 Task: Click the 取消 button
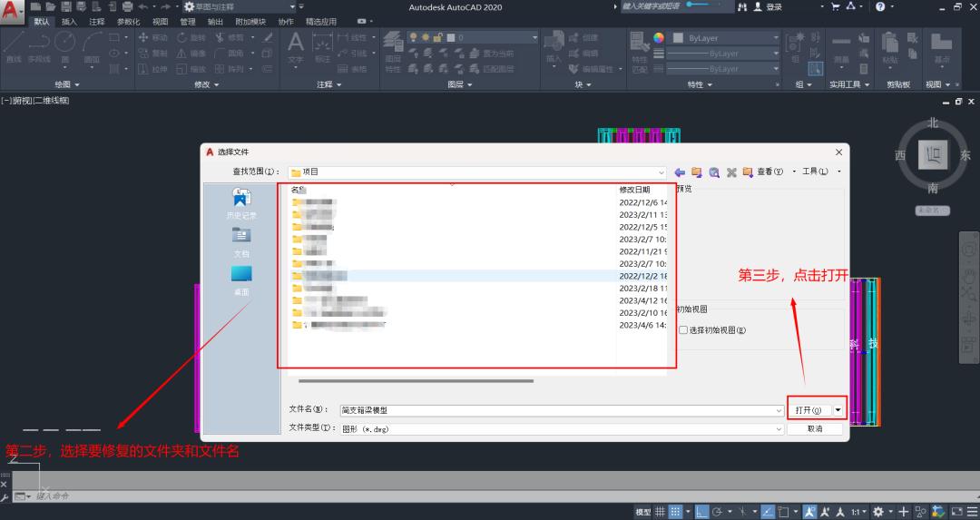click(815, 429)
